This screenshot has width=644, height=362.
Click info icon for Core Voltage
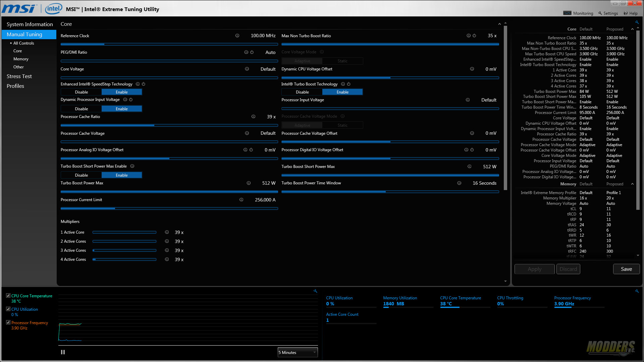247,69
